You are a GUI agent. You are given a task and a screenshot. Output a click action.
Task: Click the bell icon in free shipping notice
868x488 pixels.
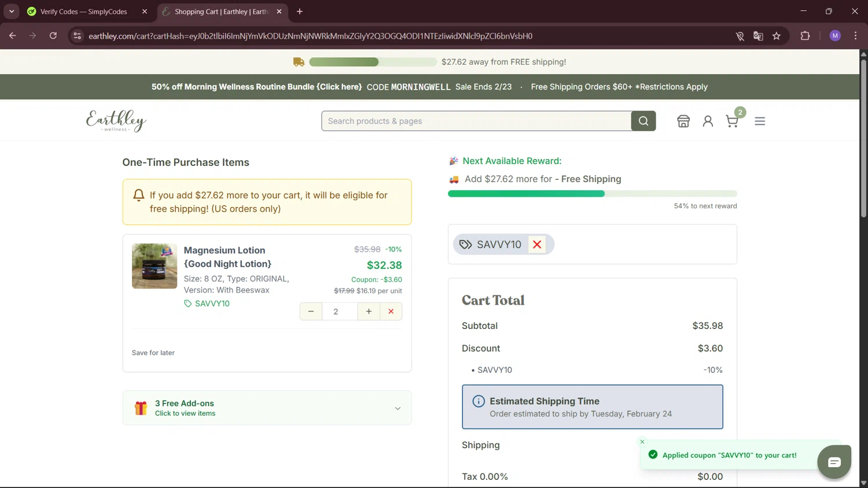click(x=139, y=195)
